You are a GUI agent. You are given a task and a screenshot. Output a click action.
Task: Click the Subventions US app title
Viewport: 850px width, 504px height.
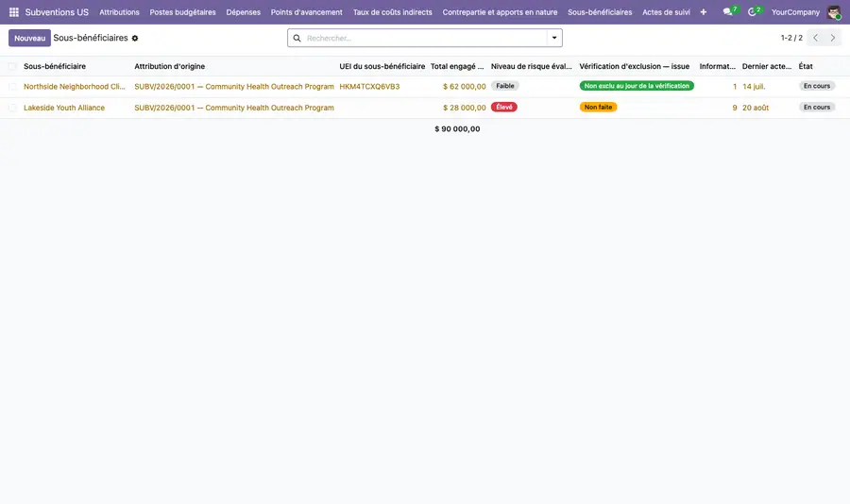57,12
